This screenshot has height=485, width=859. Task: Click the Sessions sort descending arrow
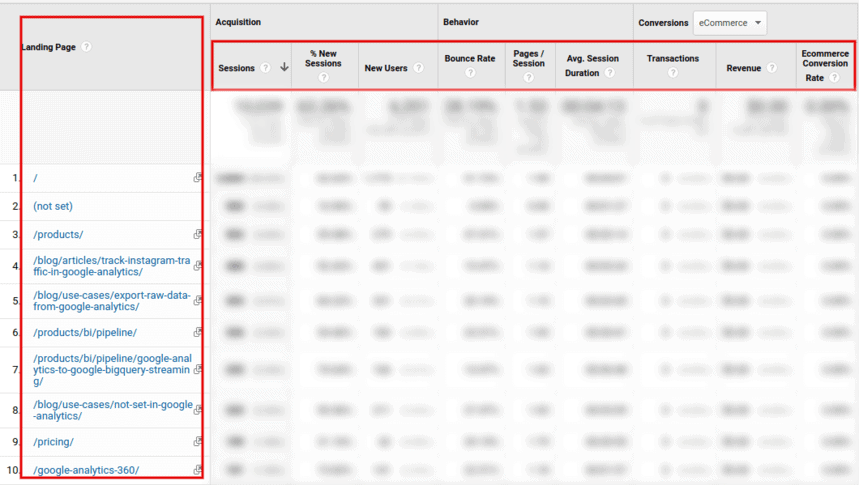(284, 67)
